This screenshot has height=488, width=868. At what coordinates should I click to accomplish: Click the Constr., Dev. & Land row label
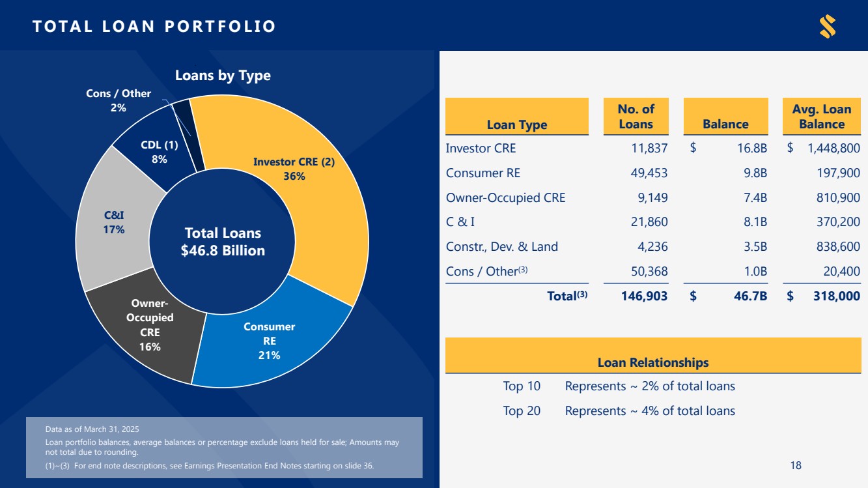(501, 246)
